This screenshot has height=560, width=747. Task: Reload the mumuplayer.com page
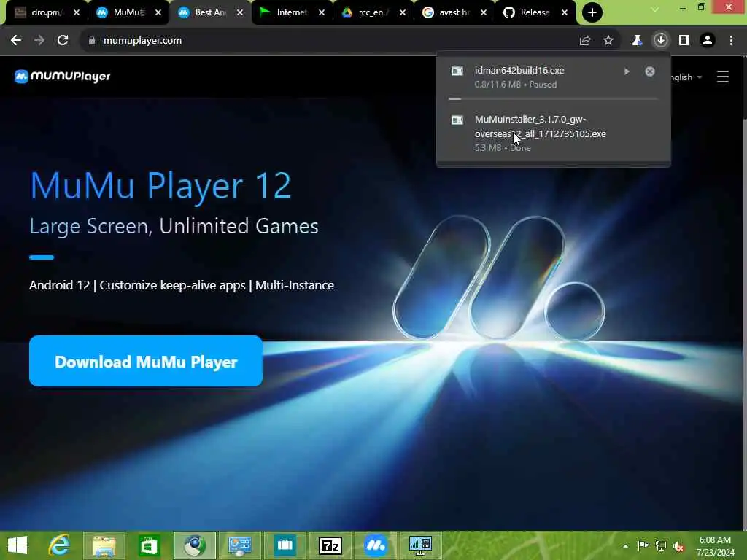[x=63, y=41]
